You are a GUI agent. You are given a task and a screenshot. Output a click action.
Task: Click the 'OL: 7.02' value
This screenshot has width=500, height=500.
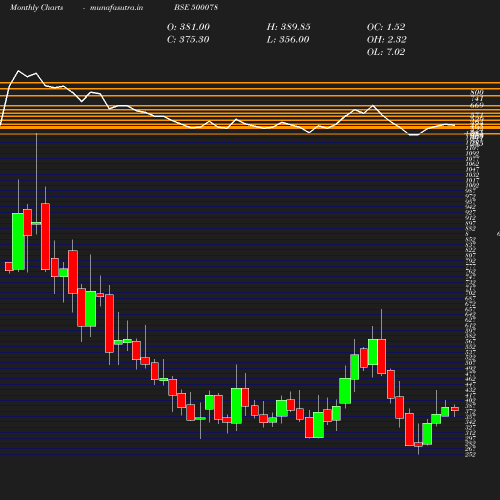(x=386, y=52)
